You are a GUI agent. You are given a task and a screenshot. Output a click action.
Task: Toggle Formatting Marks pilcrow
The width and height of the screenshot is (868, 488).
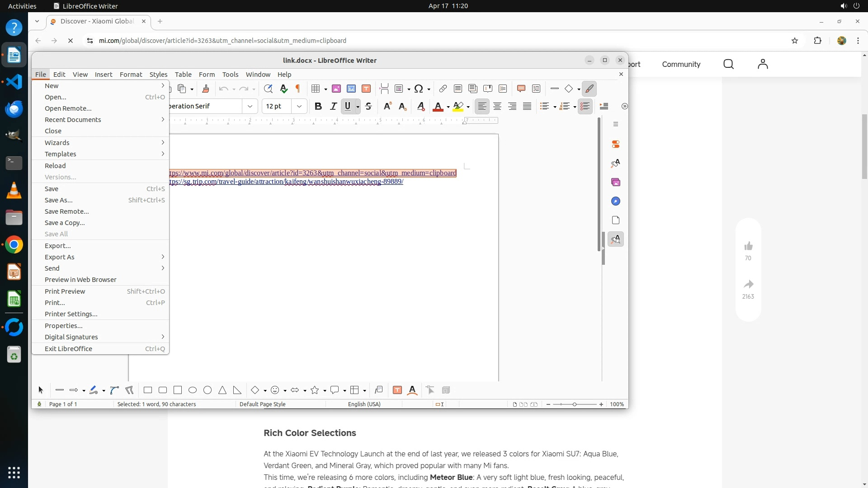[x=298, y=89]
